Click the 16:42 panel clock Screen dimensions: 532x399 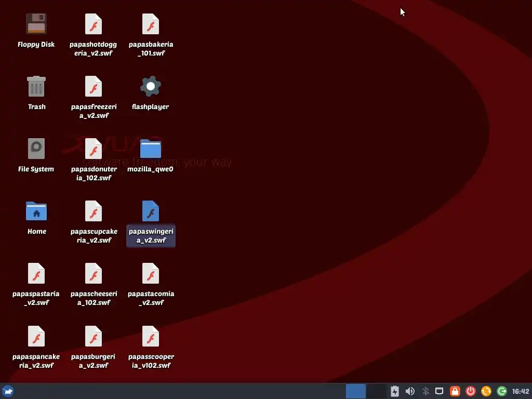(x=521, y=391)
